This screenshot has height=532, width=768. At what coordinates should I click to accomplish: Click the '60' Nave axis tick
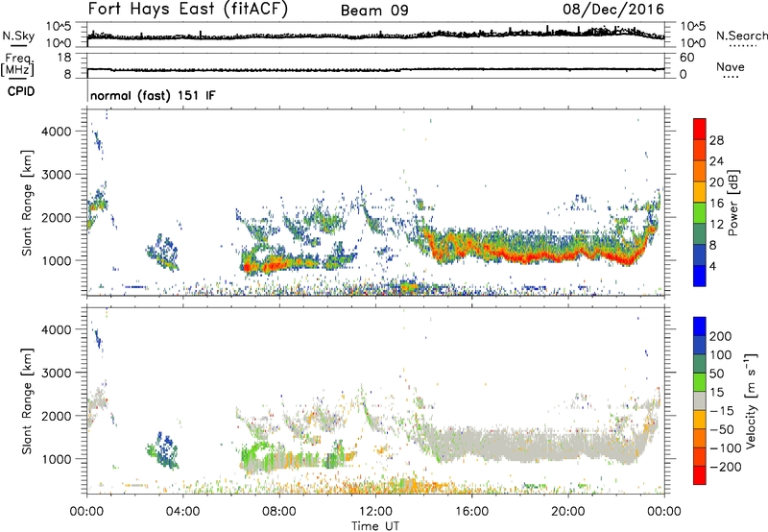[x=687, y=58]
